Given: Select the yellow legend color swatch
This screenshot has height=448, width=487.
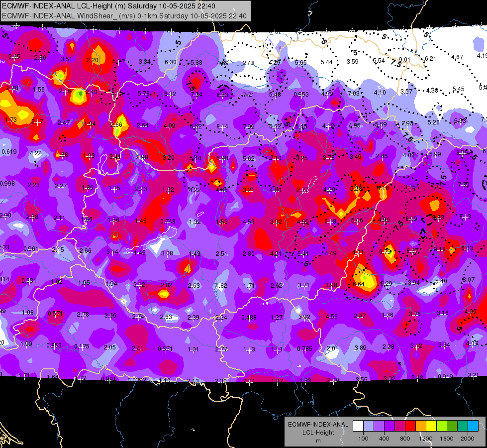Looking at the screenshot, I should click(431, 426).
